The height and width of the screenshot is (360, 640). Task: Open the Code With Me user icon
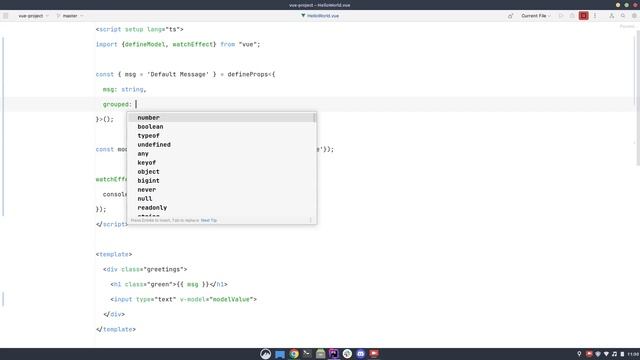[x=611, y=16]
